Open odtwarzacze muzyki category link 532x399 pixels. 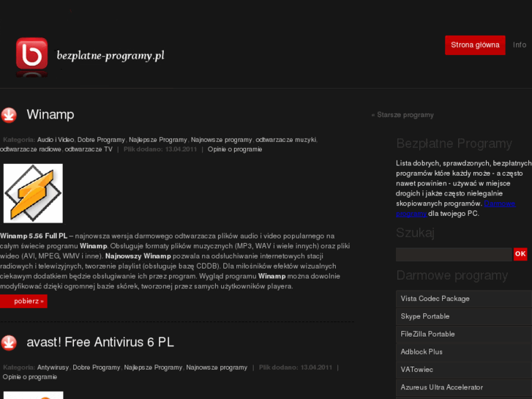[x=285, y=140]
